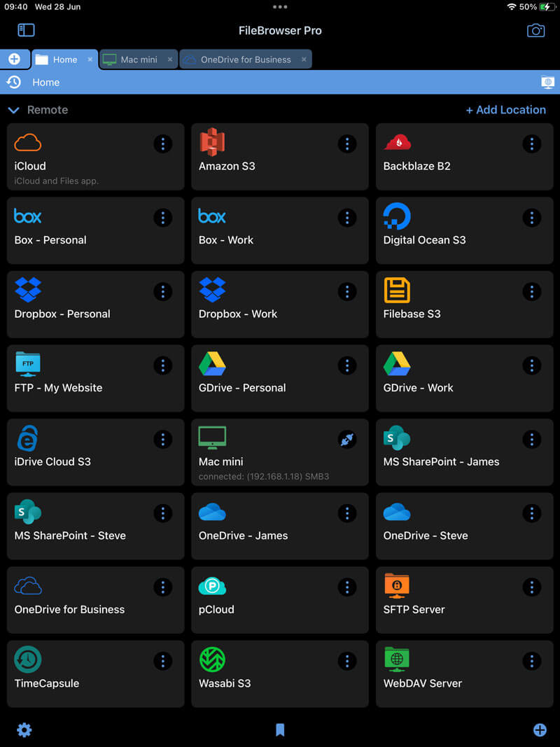Open Dropbox - Work three-dot menu

pyautogui.click(x=347, y=291)
